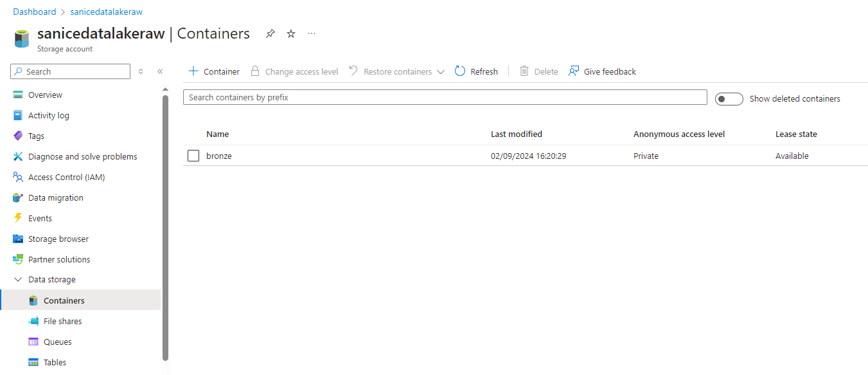Image resolution: width=868 pixels, height=375 pixels.
Task: Click the expand/collapse all sidebar groups arrows
Action: click(x=141, y=71)
